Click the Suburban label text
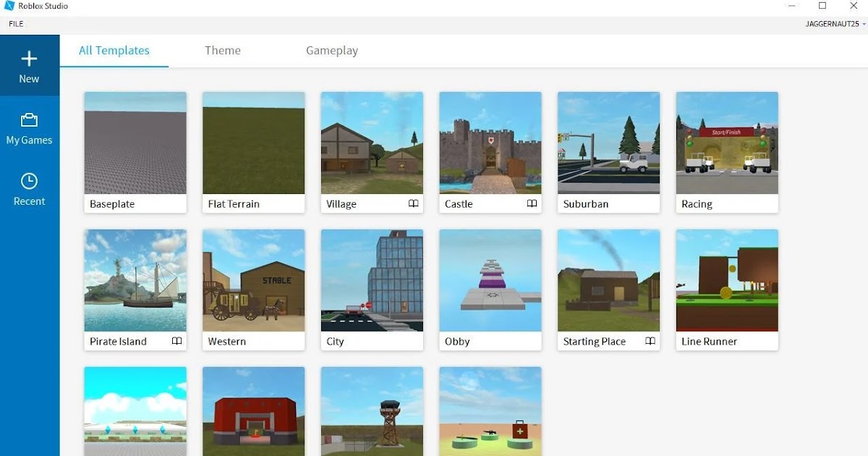Screen dimensions: 868x456 pos(586,204)
